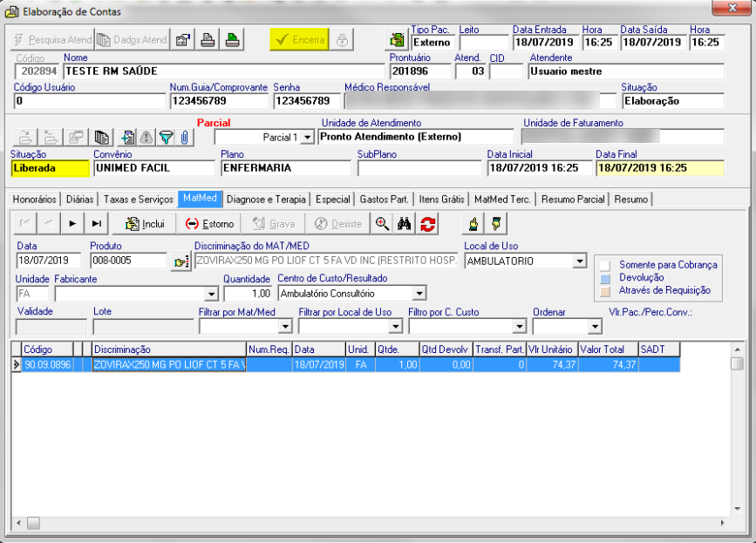
Task: Click the Valor Total column header
Action: tap(608, 350)
